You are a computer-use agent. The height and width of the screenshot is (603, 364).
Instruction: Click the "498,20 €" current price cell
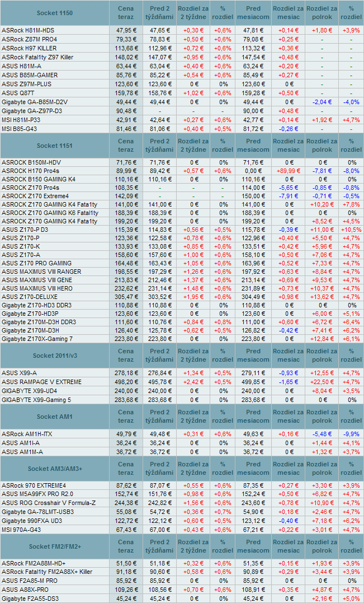click(126, 382)
